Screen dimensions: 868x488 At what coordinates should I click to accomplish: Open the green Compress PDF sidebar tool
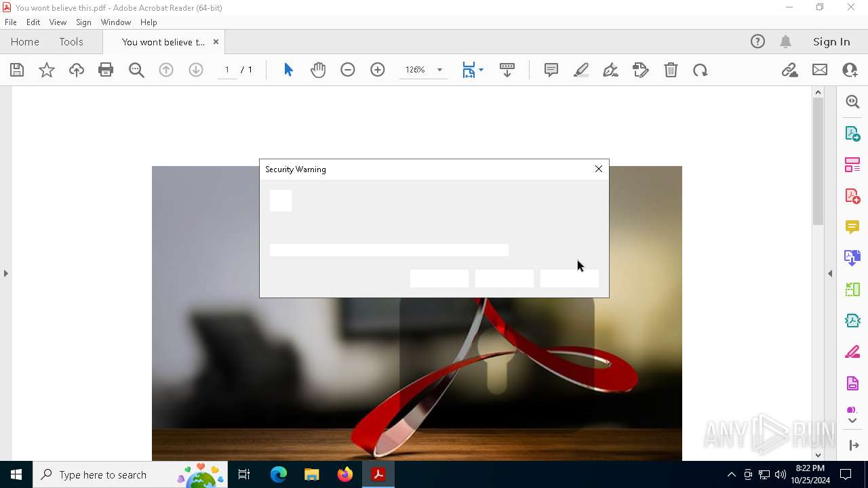pos(852,289)
